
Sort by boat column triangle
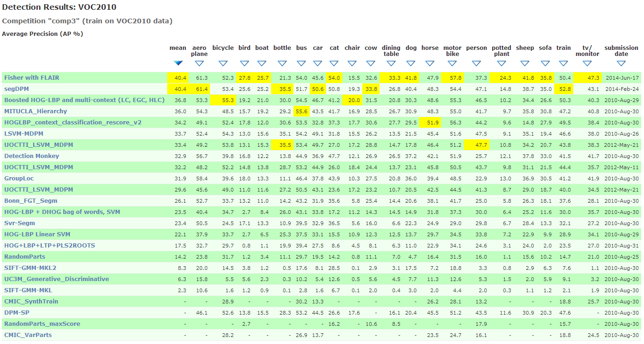[x=262, y=63]
